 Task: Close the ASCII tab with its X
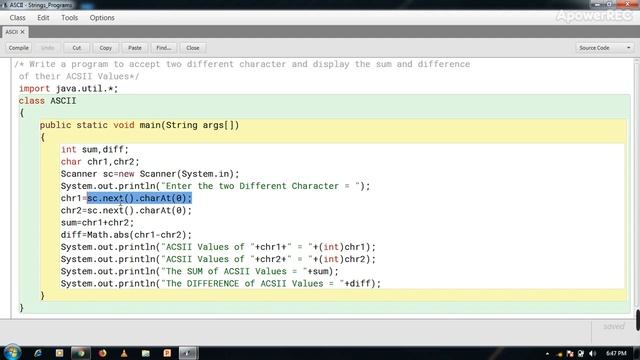pos(22,32)
